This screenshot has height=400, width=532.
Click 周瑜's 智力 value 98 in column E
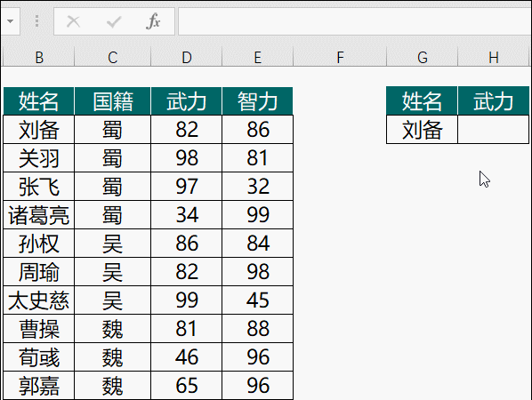tap(257, 272)
